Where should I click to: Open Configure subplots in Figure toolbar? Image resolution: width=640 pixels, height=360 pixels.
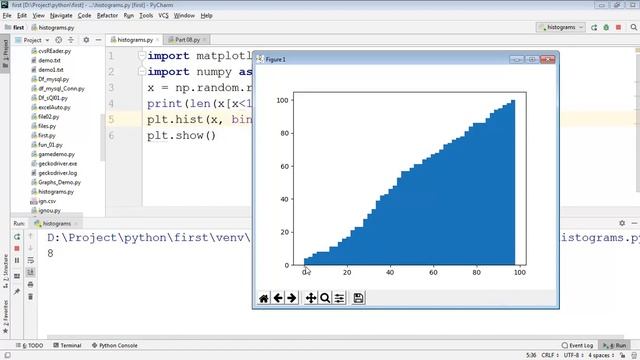point(339,298)
